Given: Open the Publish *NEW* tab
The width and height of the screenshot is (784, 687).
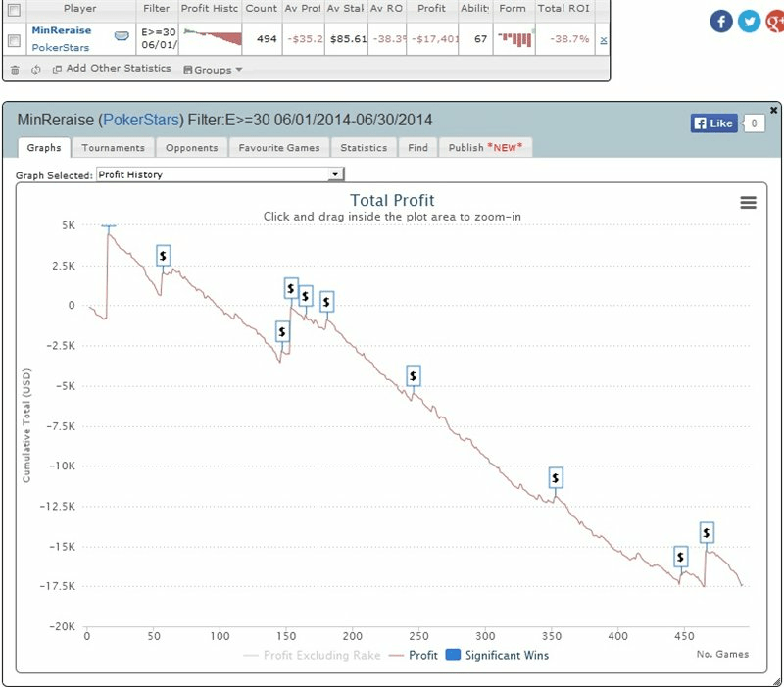Looking at the screenshot, I should [x=485, y=148].
